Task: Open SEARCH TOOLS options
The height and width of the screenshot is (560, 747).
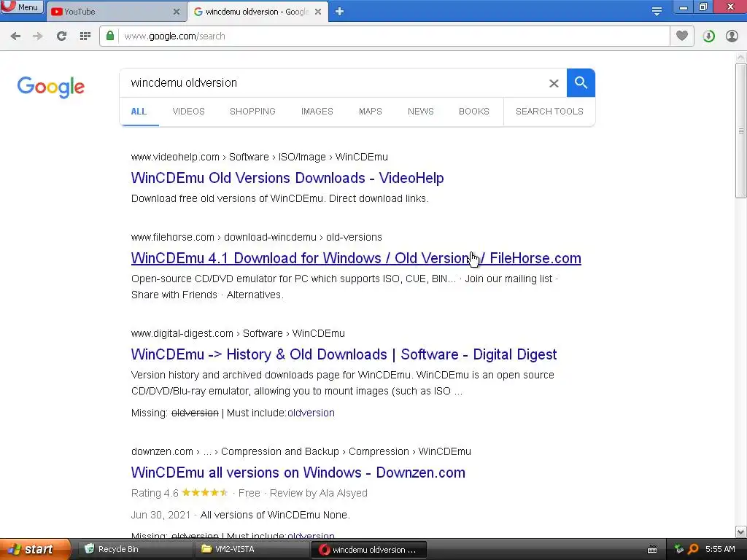Action: 549,112
